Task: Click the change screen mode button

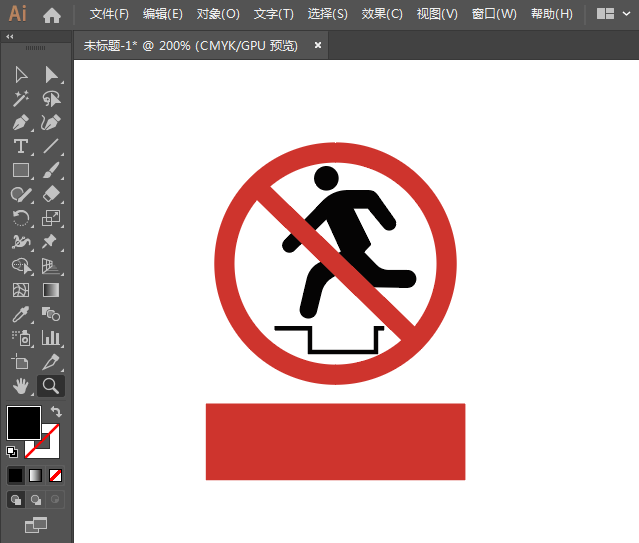Action: pyautogui.click(x=36, y=524)
